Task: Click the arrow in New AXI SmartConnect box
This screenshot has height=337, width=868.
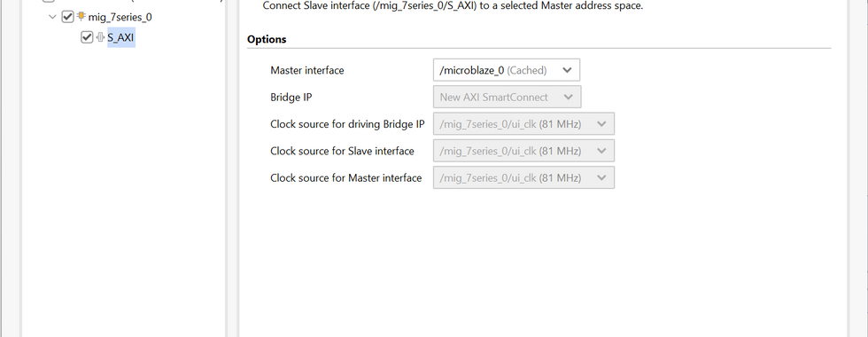Action: coord(568,97)
